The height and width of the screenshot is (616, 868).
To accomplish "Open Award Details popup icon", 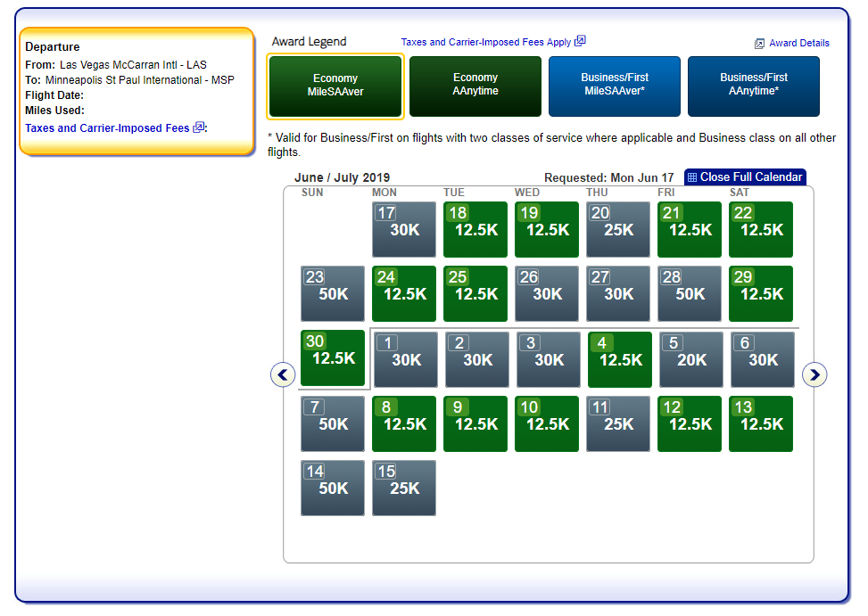I will click(760, 43).
